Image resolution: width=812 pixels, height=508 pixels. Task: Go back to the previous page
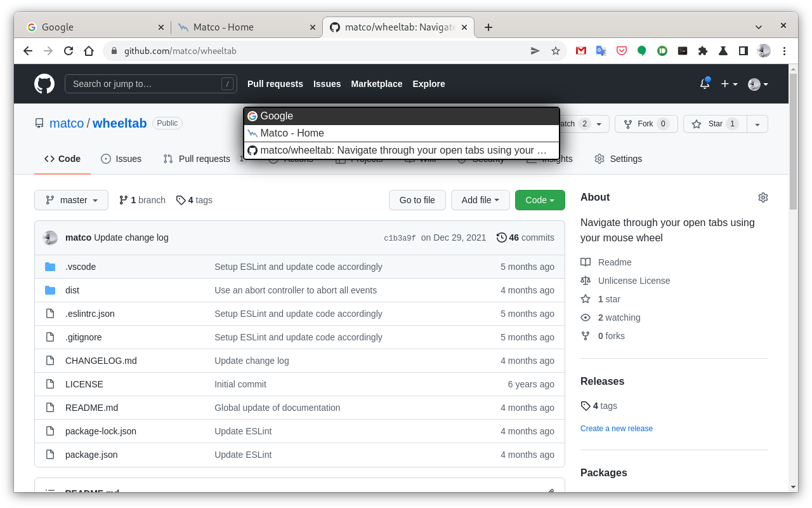coord(28,51)
